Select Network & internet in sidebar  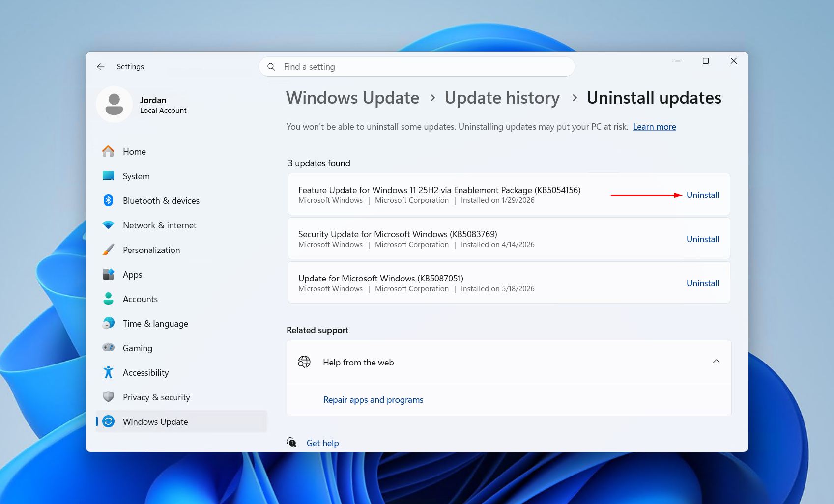181,225
